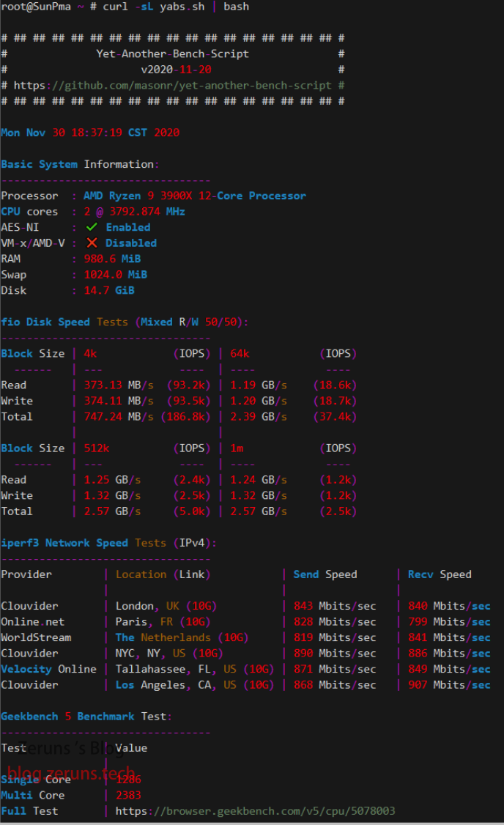Click the Mon Nov 30 timestamp line

(90, 133)
